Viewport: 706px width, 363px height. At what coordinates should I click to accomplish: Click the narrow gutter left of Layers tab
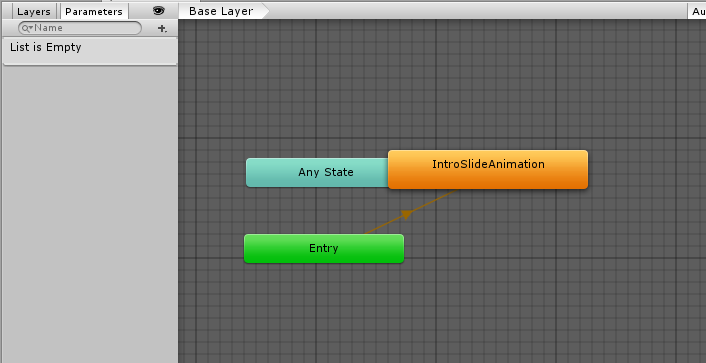click(6, 11)
